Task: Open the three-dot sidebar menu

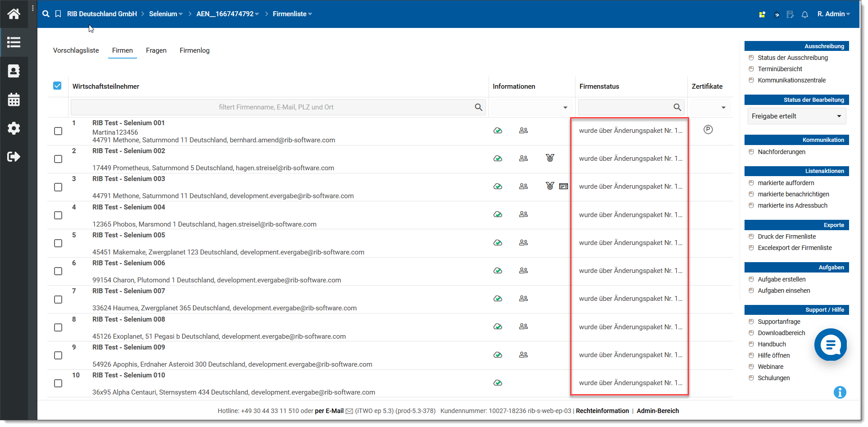Action: 33,8
